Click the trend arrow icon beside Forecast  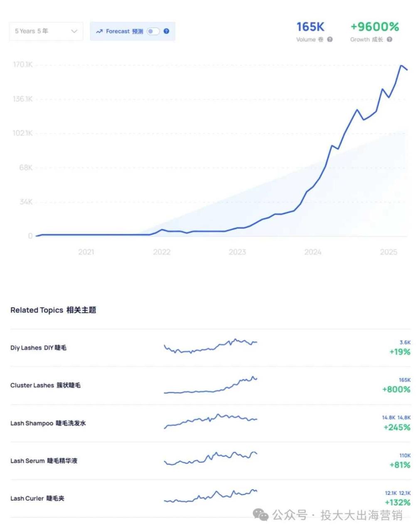click(x=99, y=31)
